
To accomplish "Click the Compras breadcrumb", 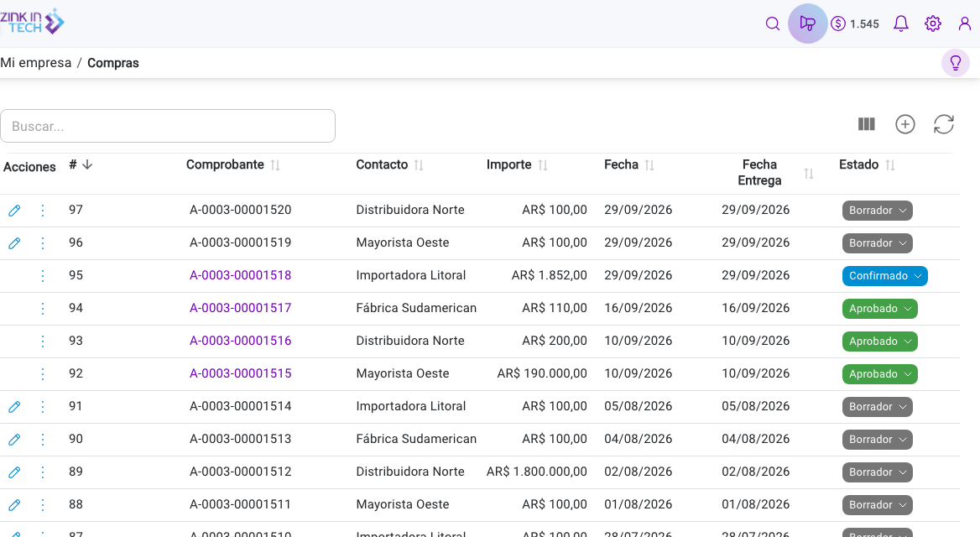I will [x=113, y=63].
